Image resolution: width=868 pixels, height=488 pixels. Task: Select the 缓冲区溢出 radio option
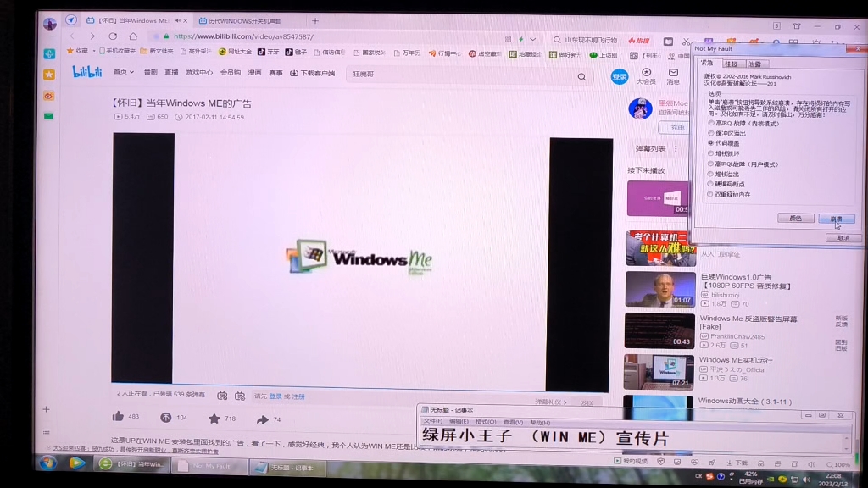pyautogui.click(x=709, y=132)
